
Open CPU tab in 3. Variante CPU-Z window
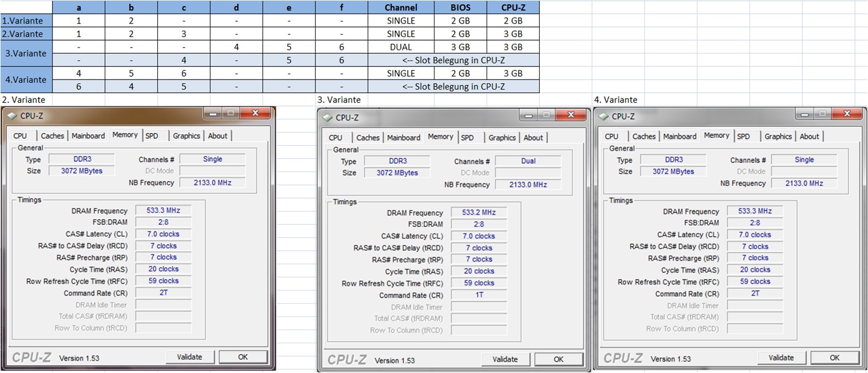[336, 137]
